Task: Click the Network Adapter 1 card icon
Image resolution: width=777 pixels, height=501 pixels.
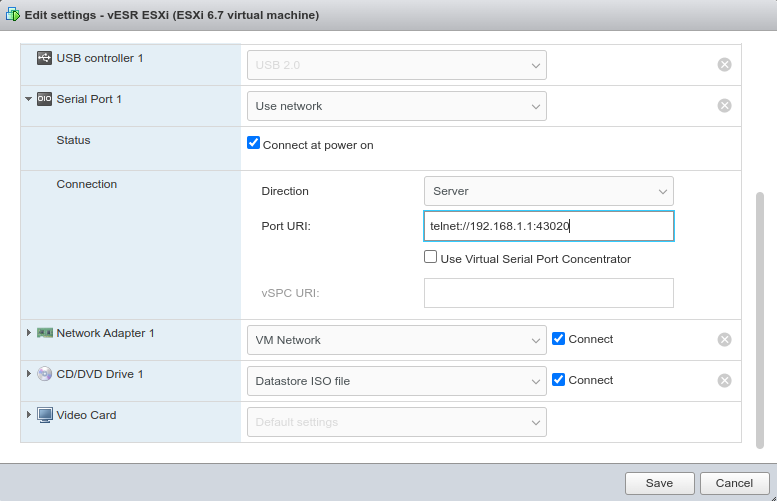Action: click(44, 333)
